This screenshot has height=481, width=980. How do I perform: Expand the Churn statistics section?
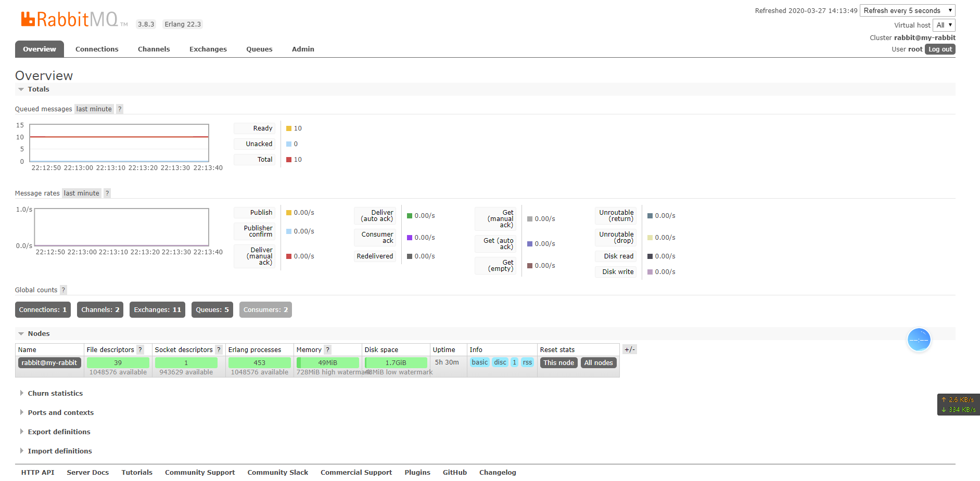point(55,394)
